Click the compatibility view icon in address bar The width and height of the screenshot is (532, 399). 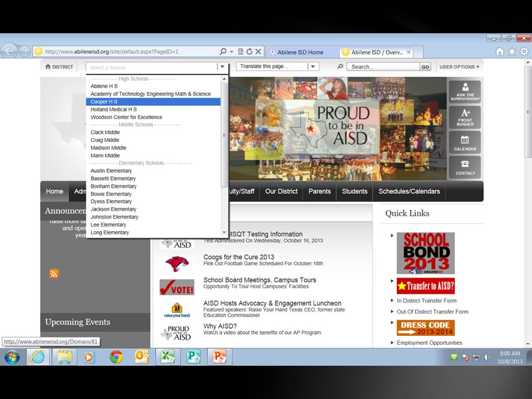coord(241,52)
